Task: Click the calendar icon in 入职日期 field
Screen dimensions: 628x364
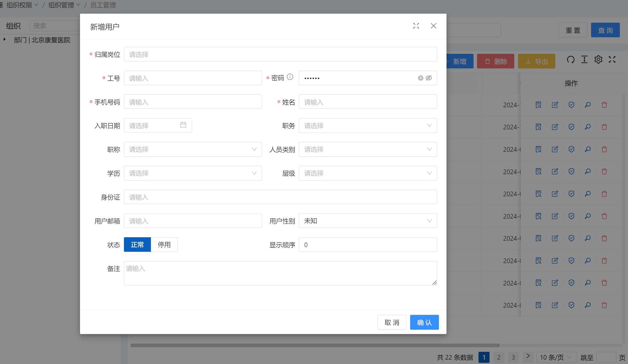Action: click(183, 125)
